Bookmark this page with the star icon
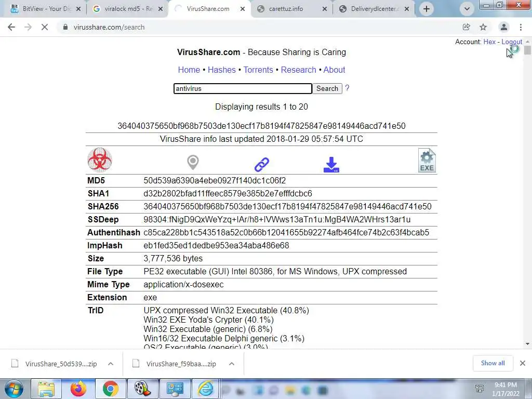 pos(483,27)
